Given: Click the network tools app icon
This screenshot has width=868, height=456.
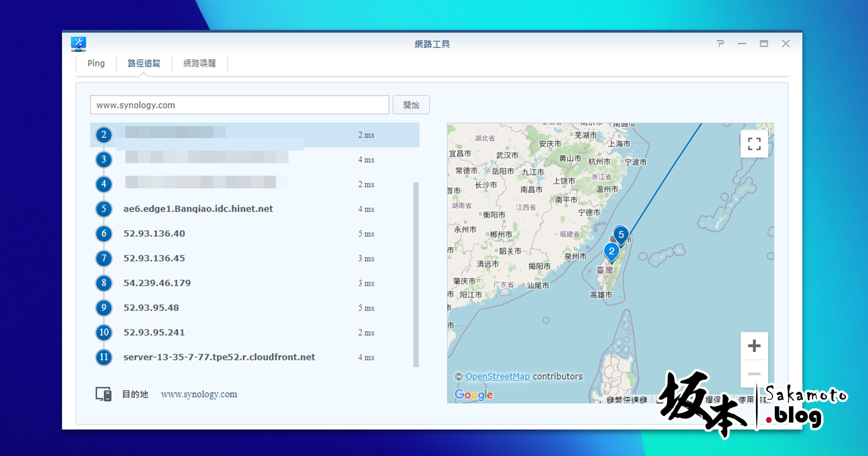Looking at the screenshot, I should pyautogui.click(x=78, y=44).
